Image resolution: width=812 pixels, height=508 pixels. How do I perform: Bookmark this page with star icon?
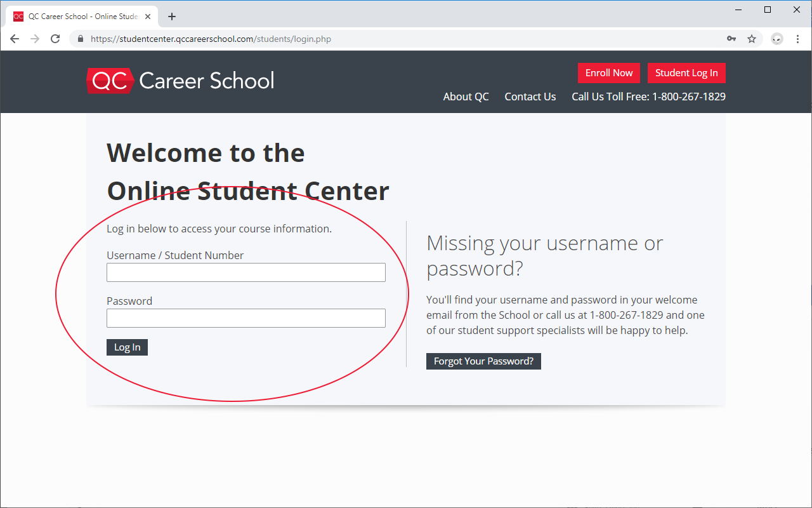752,39
